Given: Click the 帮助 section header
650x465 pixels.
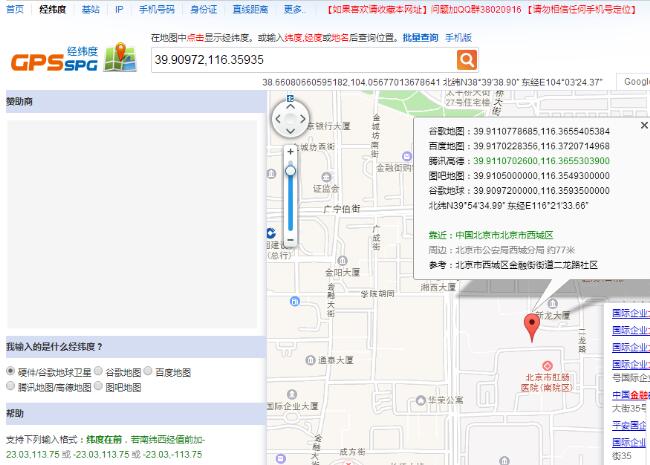Looking at the screenshot, I should pos(136,413).
